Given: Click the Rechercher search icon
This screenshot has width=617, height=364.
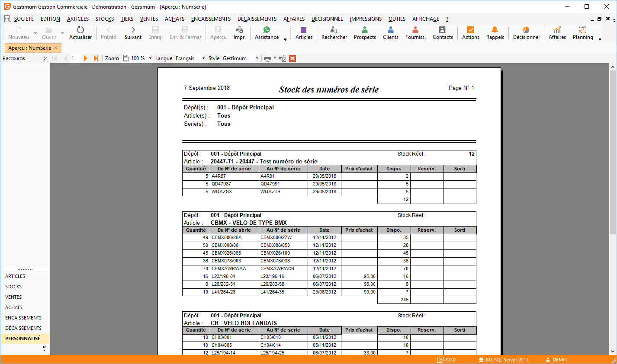Looking at the screenshot, I should 334,30.
